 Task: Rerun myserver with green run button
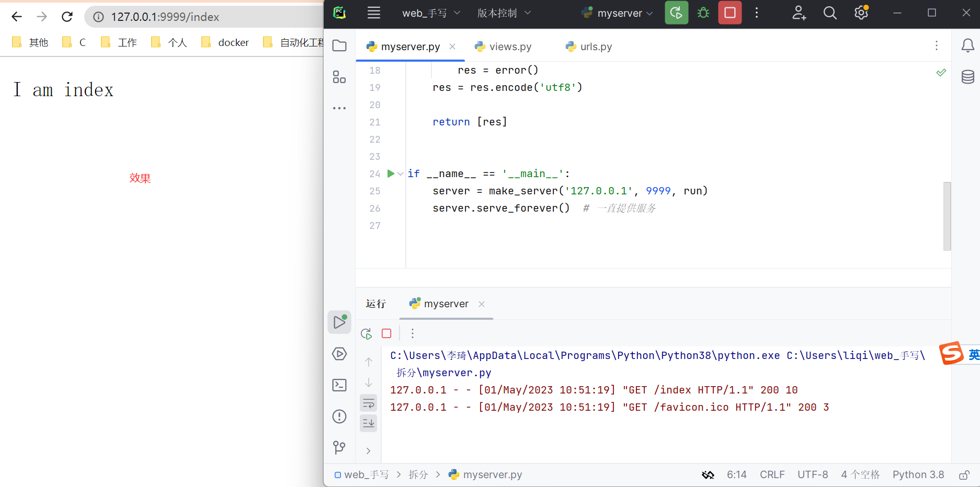676,13
